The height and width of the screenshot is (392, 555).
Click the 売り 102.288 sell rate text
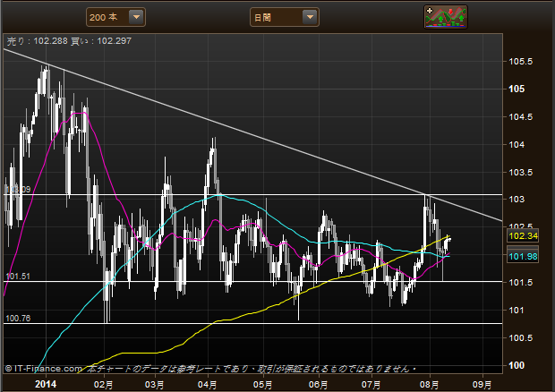(38, 41)
